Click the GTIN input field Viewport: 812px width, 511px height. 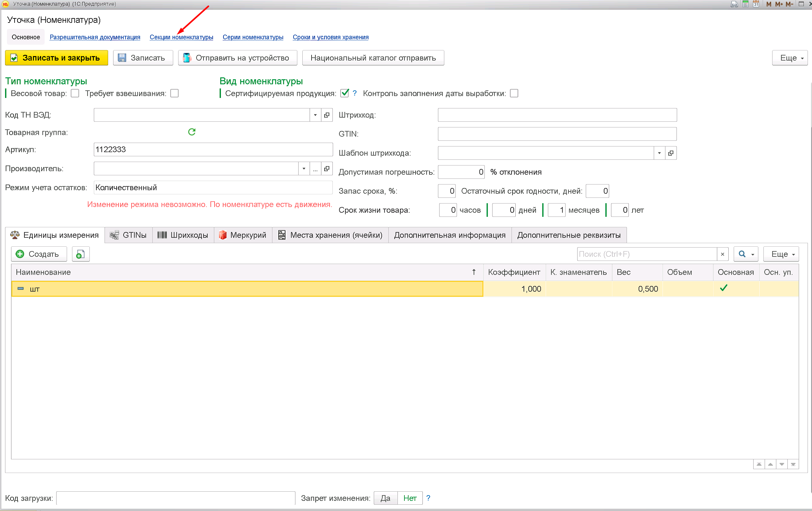click(x=557, y=134)
